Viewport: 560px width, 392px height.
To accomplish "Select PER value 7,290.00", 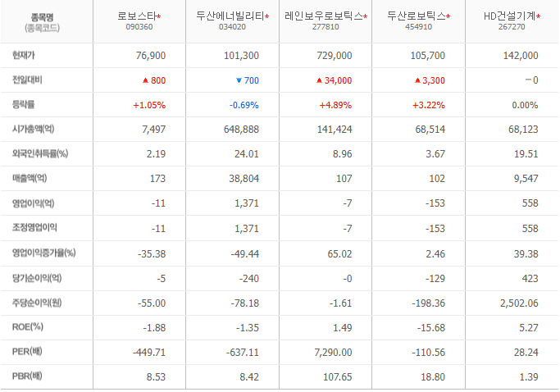I will [333, 353].
